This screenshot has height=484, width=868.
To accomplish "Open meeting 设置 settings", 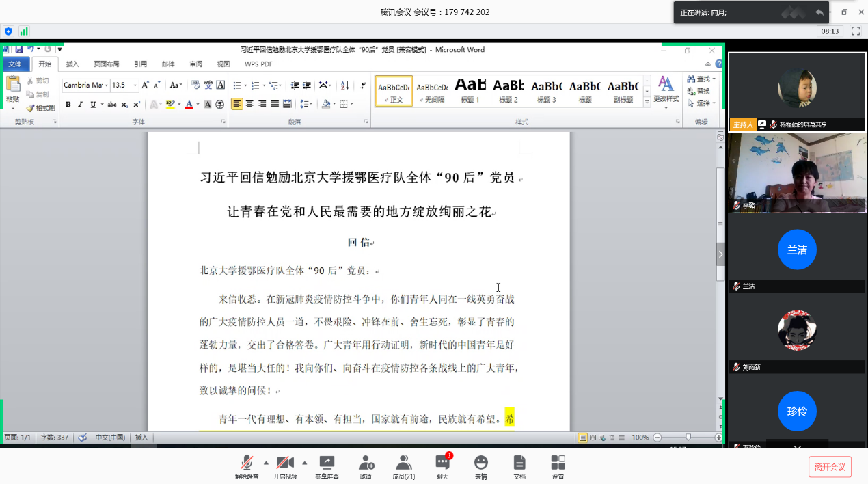I will 558,466.
